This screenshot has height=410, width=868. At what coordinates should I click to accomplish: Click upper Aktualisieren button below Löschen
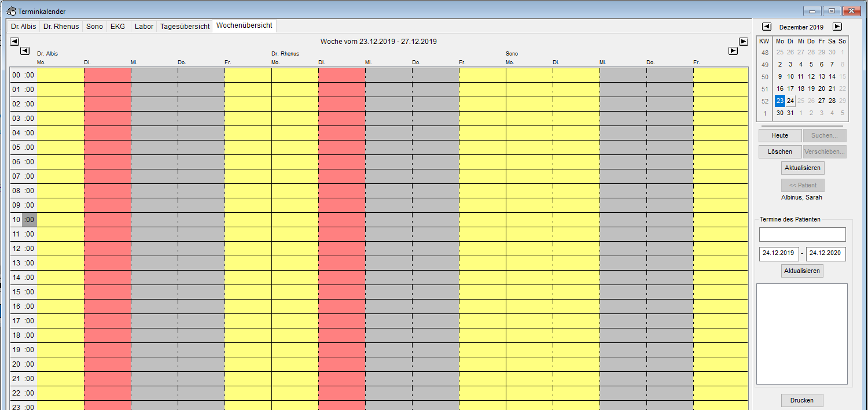[x=802, y=168]
